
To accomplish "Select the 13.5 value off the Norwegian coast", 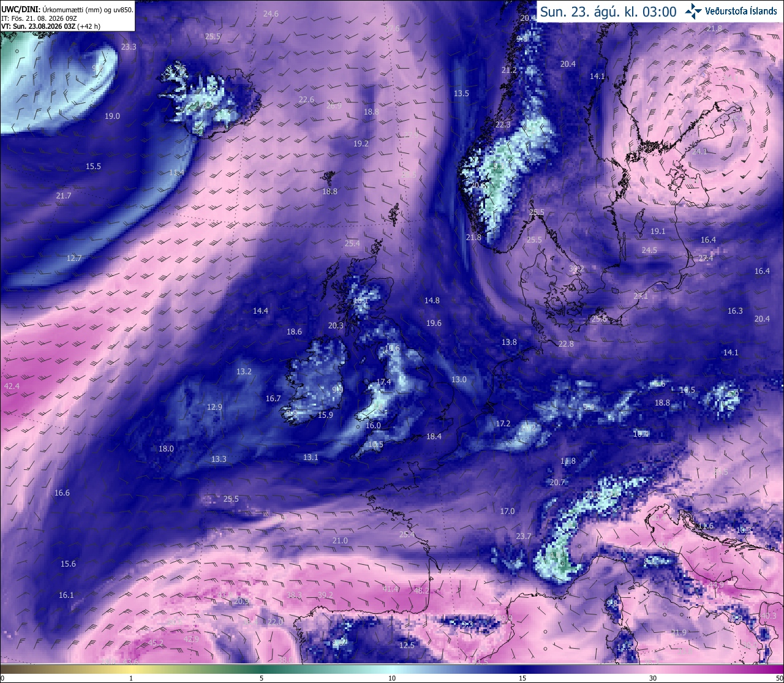I will click(461, 94).
